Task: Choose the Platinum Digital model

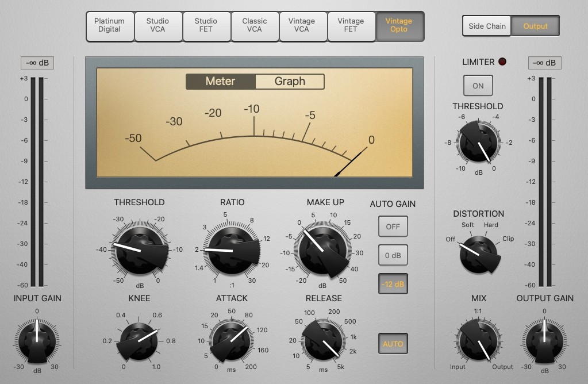Action: pyautogui.click(x=110, y=26)
